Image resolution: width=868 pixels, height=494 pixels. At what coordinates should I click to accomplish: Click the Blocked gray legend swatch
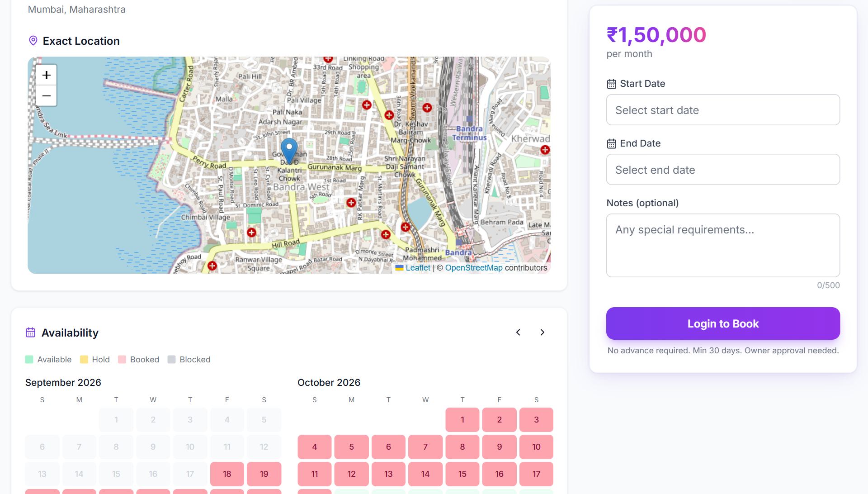tap(171, 360)
